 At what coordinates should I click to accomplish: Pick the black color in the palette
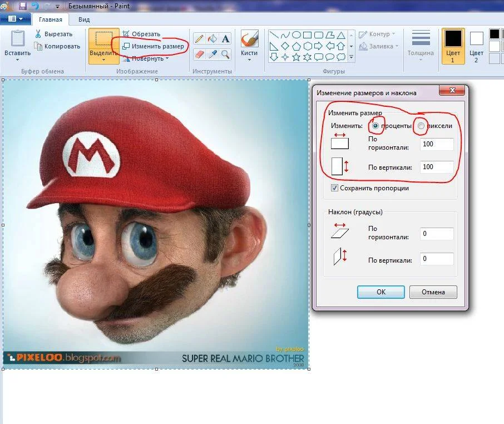[x=495, y=34]
